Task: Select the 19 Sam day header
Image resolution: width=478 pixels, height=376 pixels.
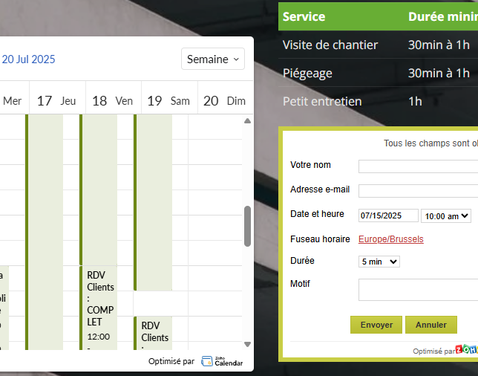Action: click(x=169, y=101)
